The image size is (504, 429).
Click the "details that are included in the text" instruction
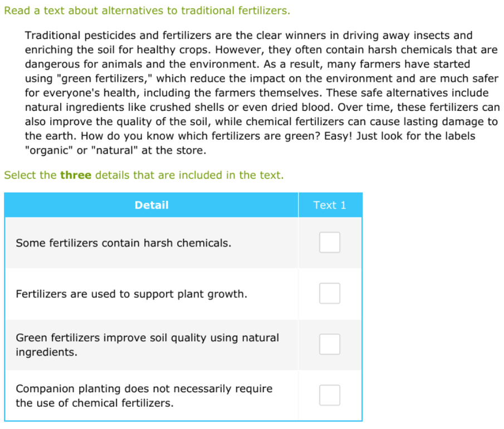click(x=189, y=175)
